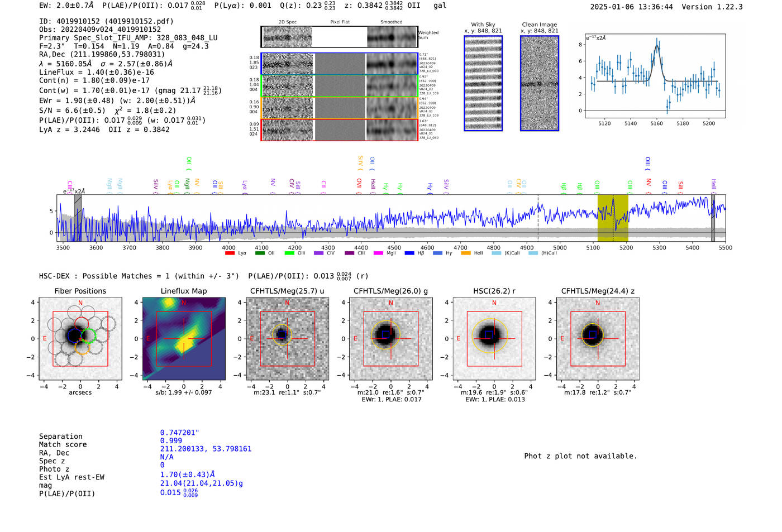
Task: Select the blue-bordered 2D fiber spectrum row
Action: point(339,64)
